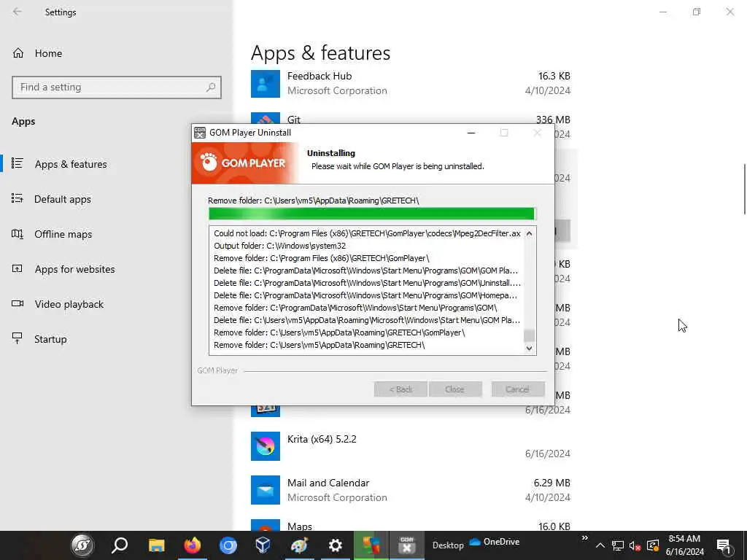Click the log list scroll-down arrow
Viewport: 747px width, 560px height.
[x=530, y=348]
